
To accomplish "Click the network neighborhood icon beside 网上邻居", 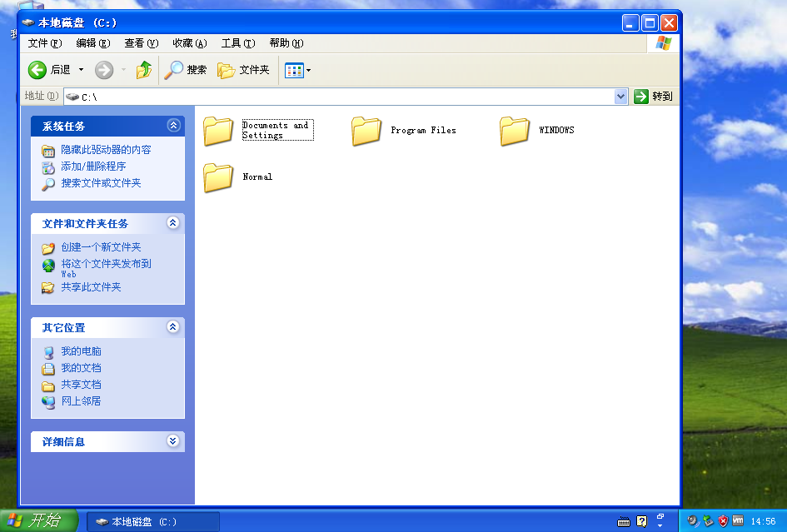I will [48, 402].
